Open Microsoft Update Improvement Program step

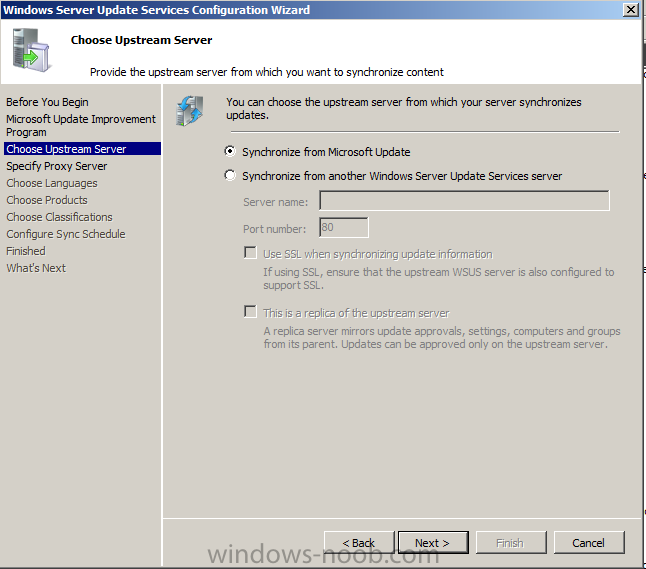point(81,125)
